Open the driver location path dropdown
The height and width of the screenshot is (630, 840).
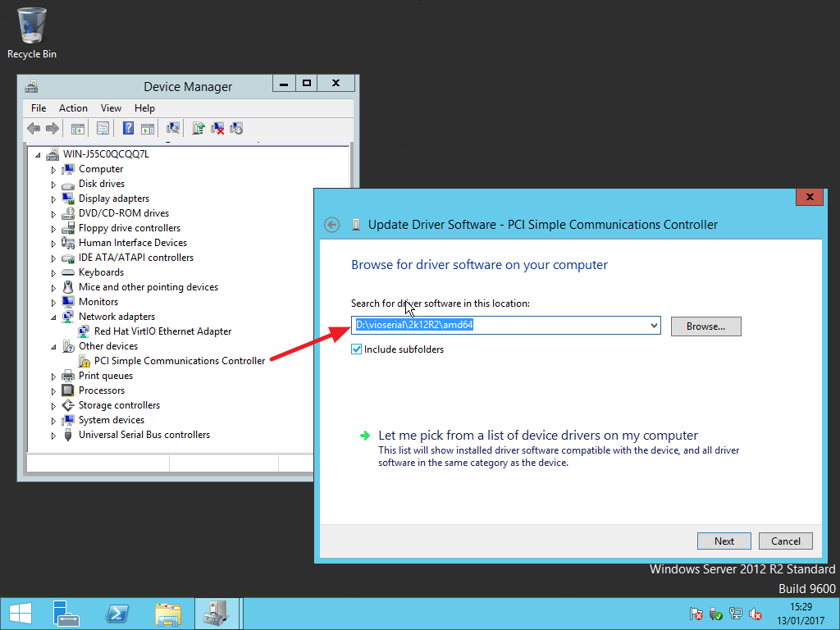(654, 325)
